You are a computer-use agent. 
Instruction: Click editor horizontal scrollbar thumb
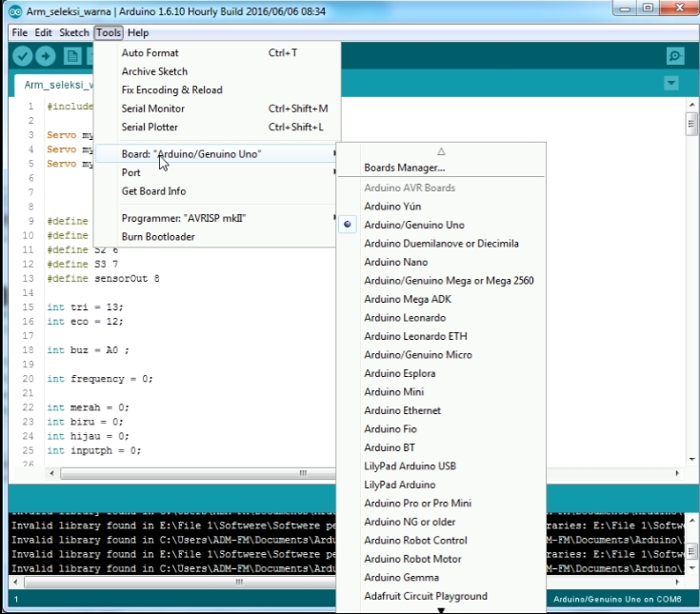coord(198,473)
